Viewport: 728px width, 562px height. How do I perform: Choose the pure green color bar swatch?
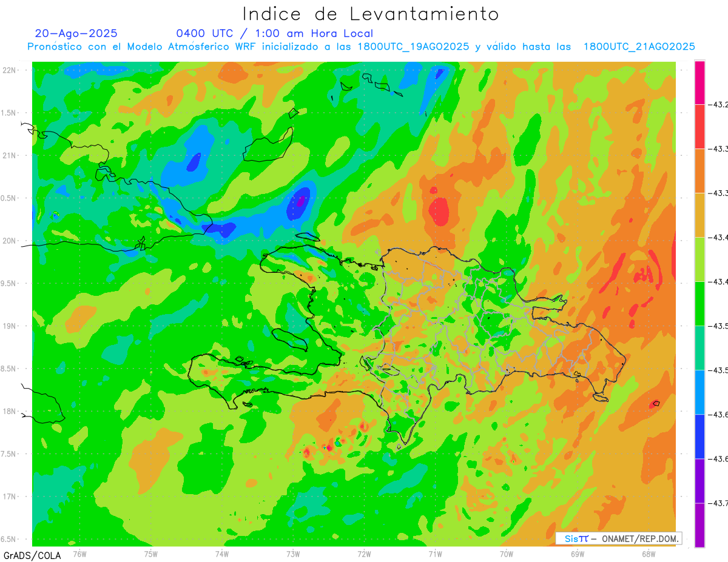(x=699, y=304)
